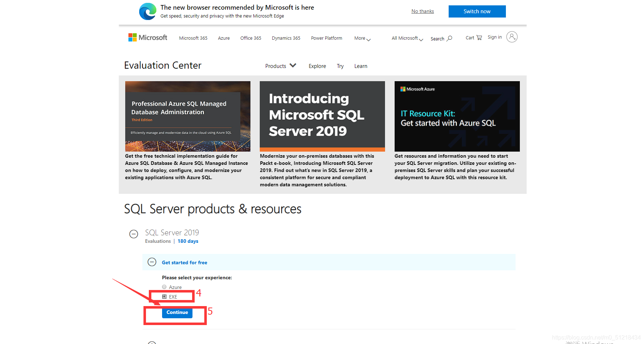Expand the More navigation dropdown
The image size is (644, 344).
[362, 38]
